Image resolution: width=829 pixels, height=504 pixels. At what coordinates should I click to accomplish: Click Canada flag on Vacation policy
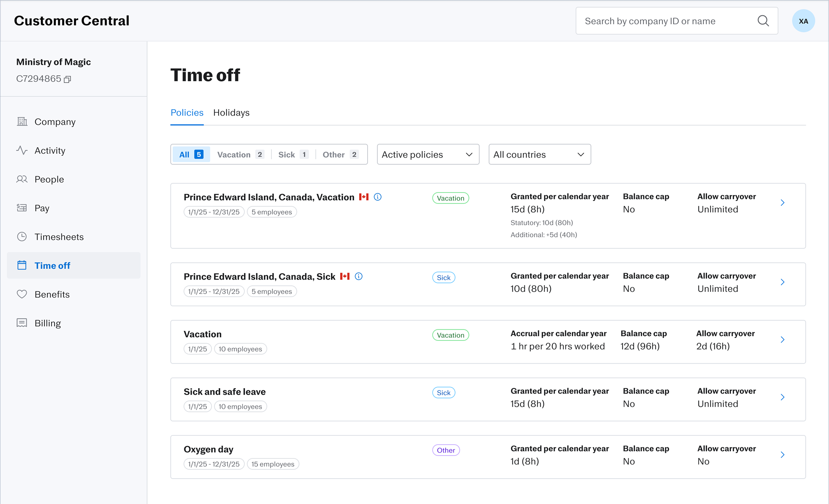364,197
